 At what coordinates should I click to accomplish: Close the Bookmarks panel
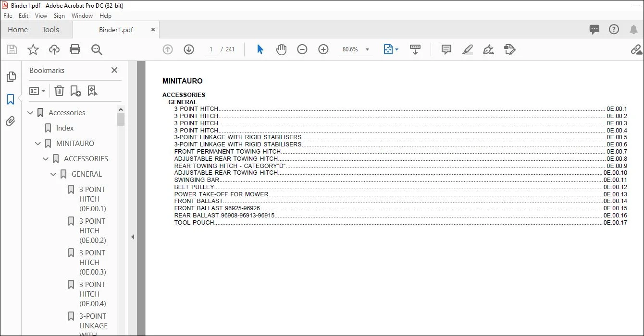114,70
